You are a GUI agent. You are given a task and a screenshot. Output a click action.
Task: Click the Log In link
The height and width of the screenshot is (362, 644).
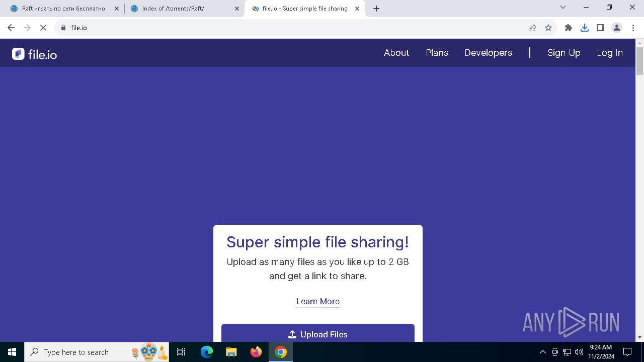(x=610, y=53)
